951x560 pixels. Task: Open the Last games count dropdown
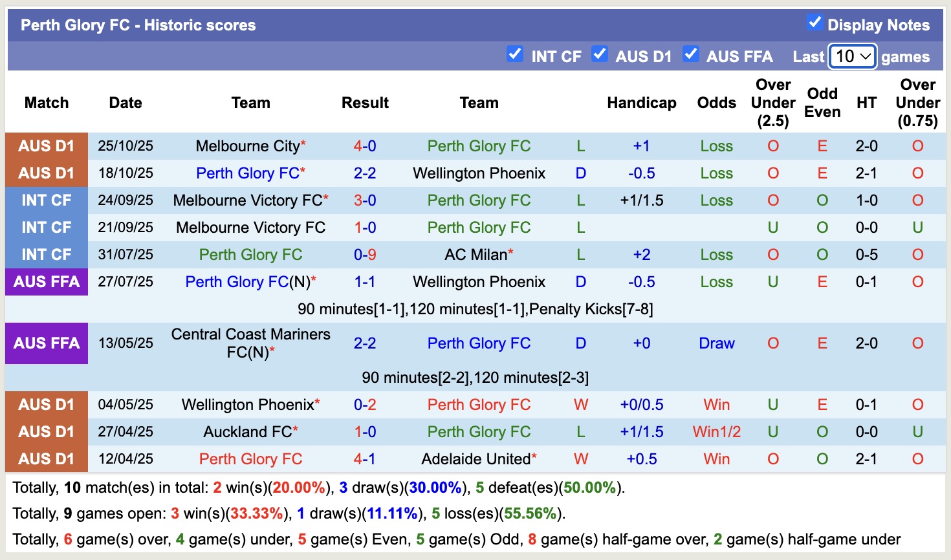pyautogui.click(x=851, y=56)
